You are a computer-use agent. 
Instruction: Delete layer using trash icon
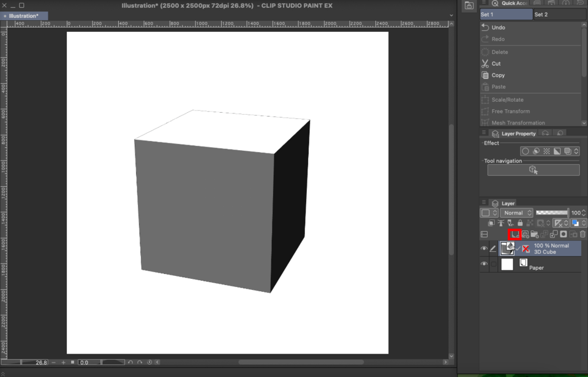point(582,234)
